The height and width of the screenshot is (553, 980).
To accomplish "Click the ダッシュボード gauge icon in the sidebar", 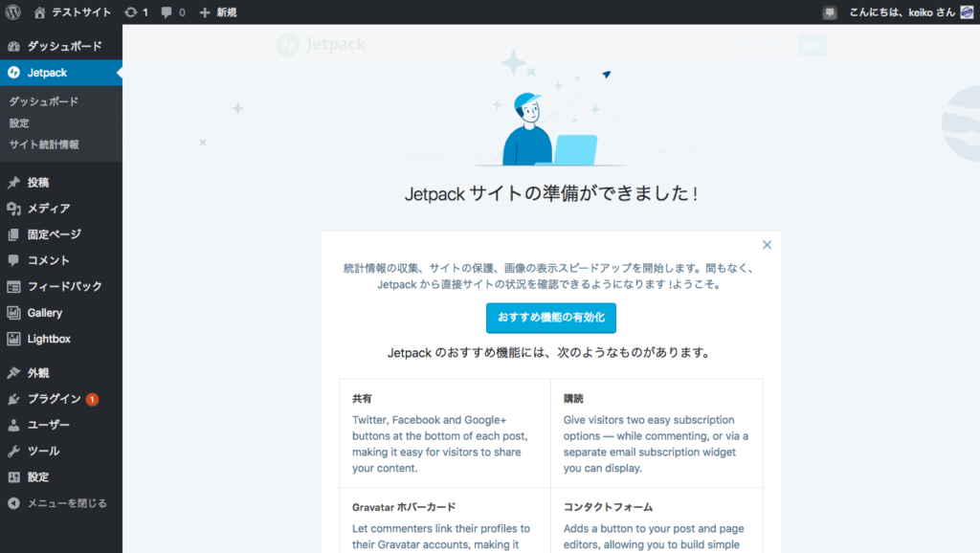I will 13,46.
